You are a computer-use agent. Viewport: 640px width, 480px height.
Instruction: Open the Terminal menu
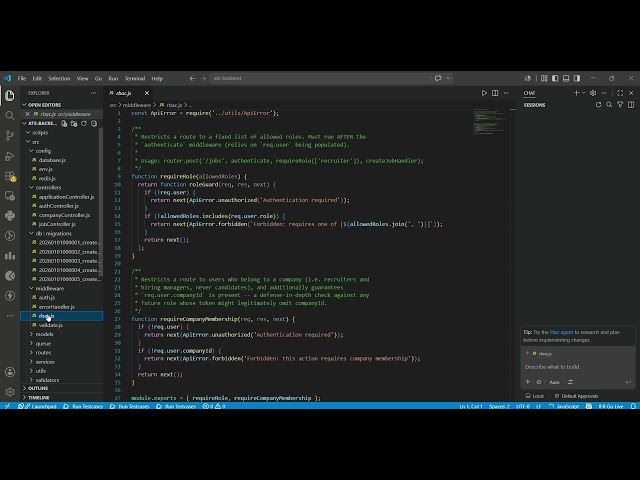click(135, 78)
